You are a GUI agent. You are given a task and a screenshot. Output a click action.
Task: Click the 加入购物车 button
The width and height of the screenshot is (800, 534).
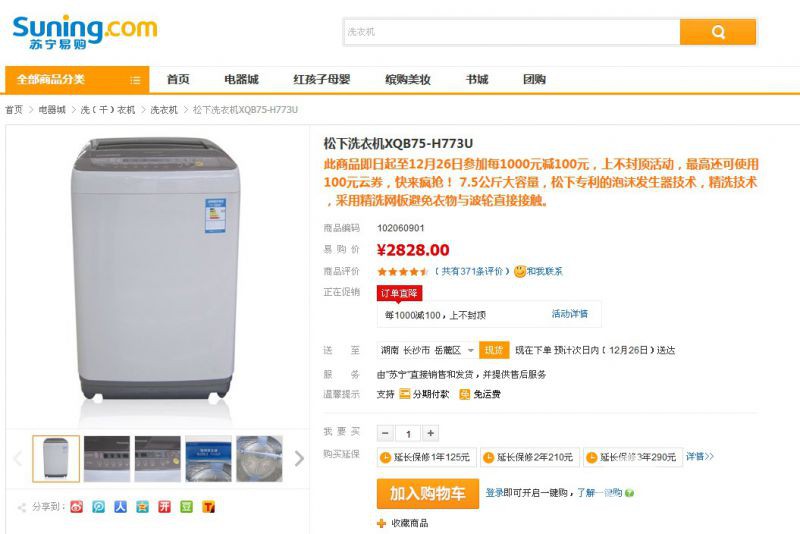[427, 493]
